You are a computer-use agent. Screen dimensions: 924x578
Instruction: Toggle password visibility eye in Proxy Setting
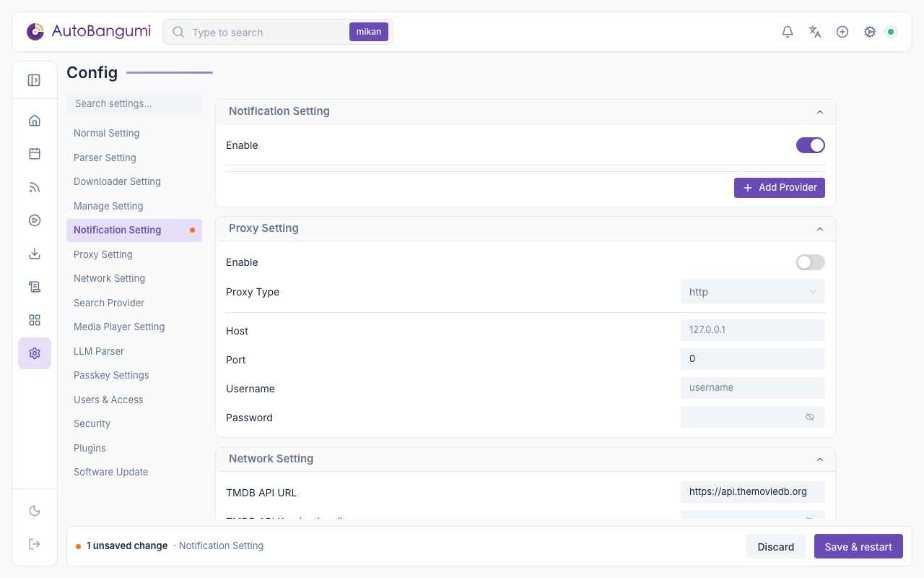tap(810, 417)
